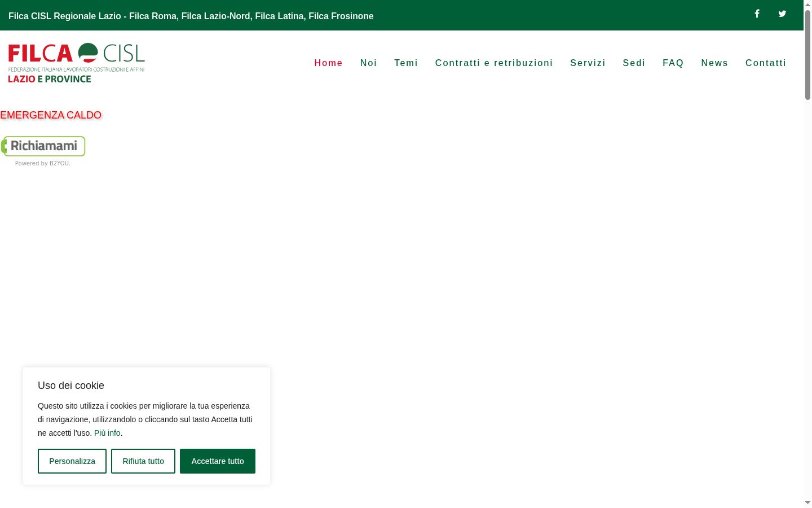The image size is (812, 508).
Task: Click the Richiamami callback widget
Action: [43, 146]
